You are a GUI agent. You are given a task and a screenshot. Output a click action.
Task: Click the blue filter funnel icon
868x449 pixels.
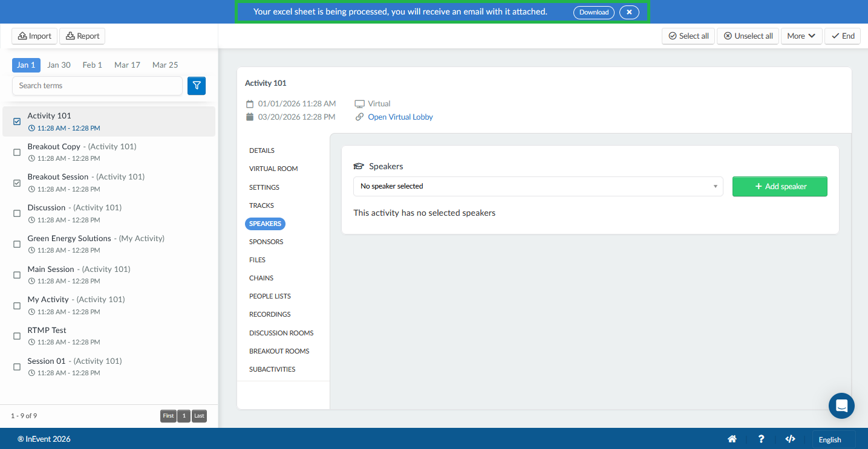click(x=197, y=86)
